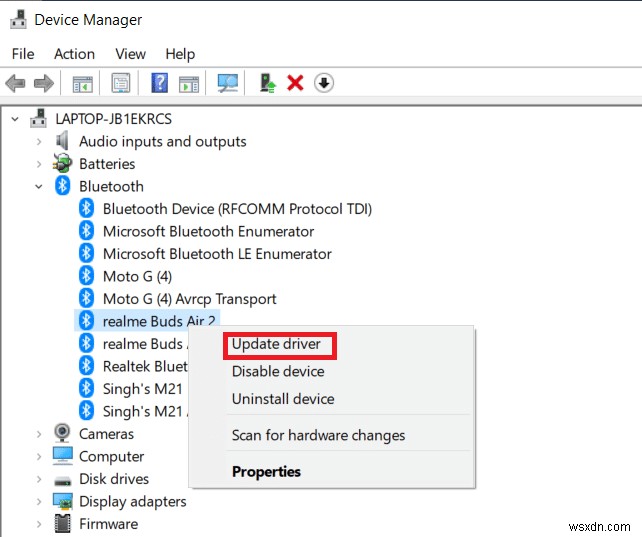Select the second realme Buds entry
The height and width of the screenshot is (537, 642).
(x=145, y=344)
